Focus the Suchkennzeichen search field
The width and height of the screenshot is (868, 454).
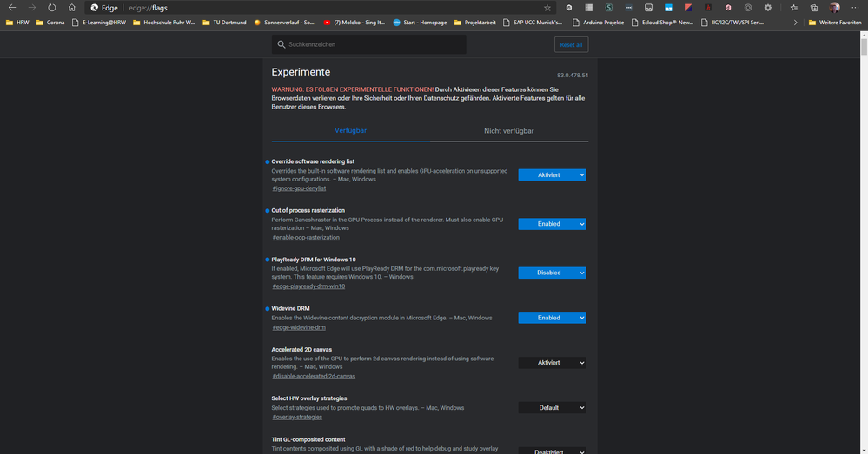click(368, 44)
